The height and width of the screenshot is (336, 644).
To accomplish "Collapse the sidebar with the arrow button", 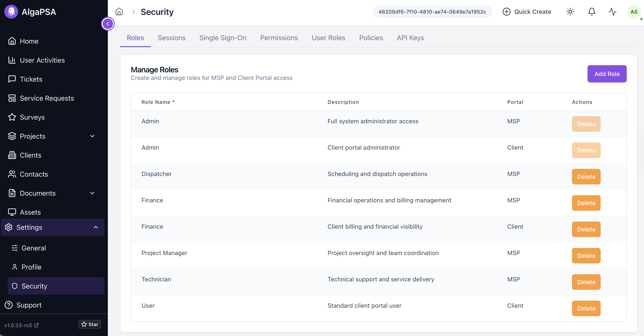I will click(x=108, y=24).
